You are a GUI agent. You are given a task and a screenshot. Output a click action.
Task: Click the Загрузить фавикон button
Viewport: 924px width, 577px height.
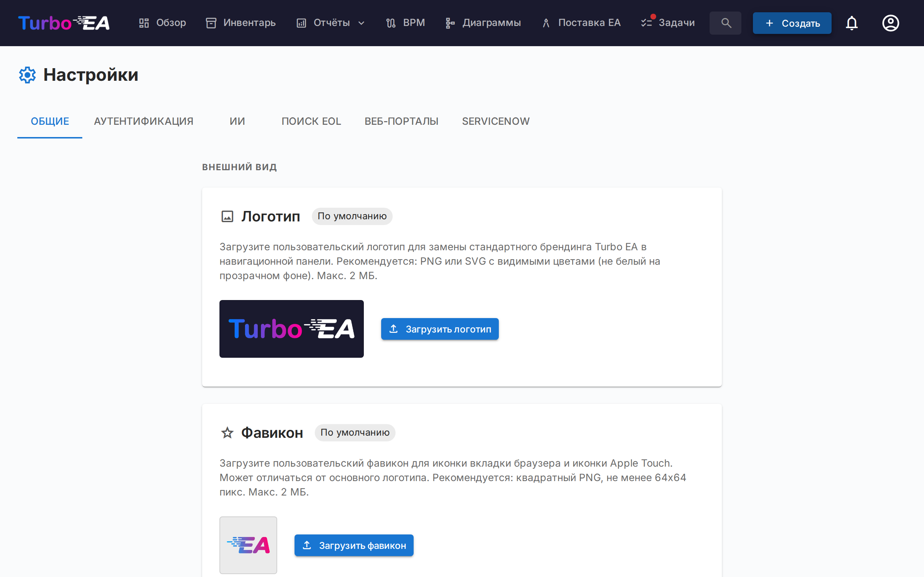click(x=354, y=545)
